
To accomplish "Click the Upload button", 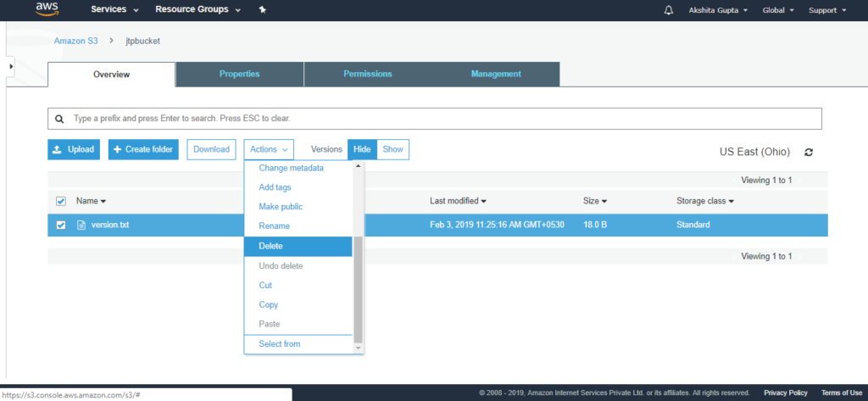I will (x=74, y=149).
